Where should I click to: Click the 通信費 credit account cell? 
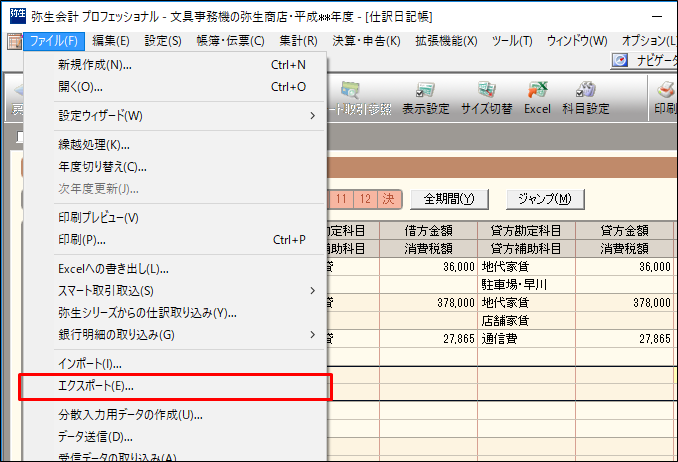pyautogui.click(x=526, y=339)
